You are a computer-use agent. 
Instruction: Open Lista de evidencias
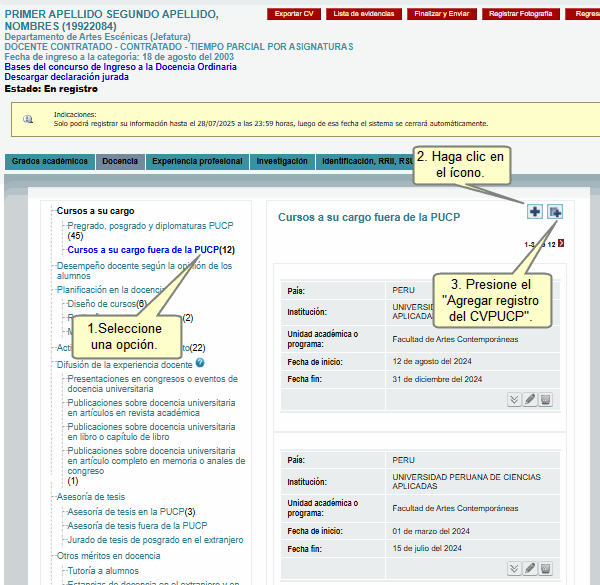(x=364, y=14)
